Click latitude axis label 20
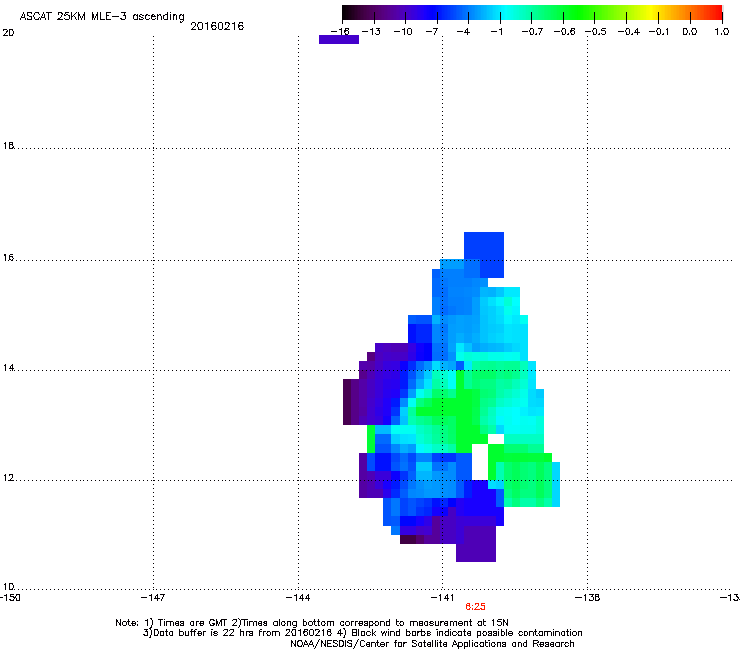The image size is (740, 650). (x=8, y=33)
